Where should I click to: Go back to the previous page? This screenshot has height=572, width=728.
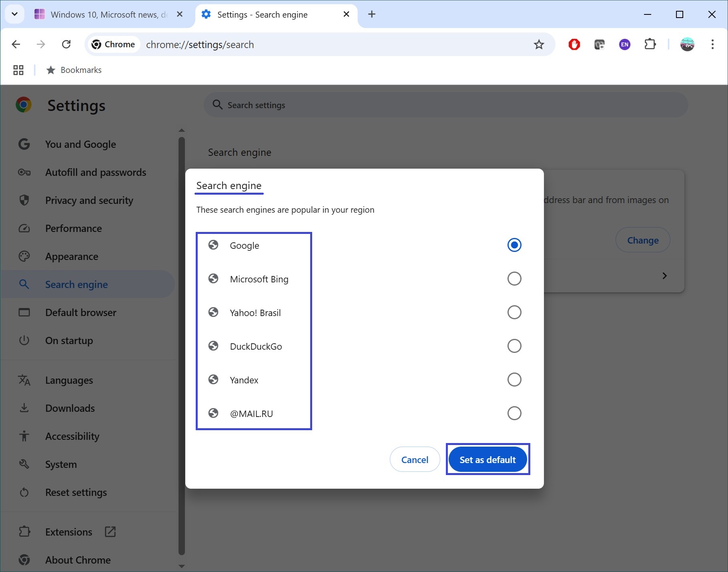tap(16, 44)
